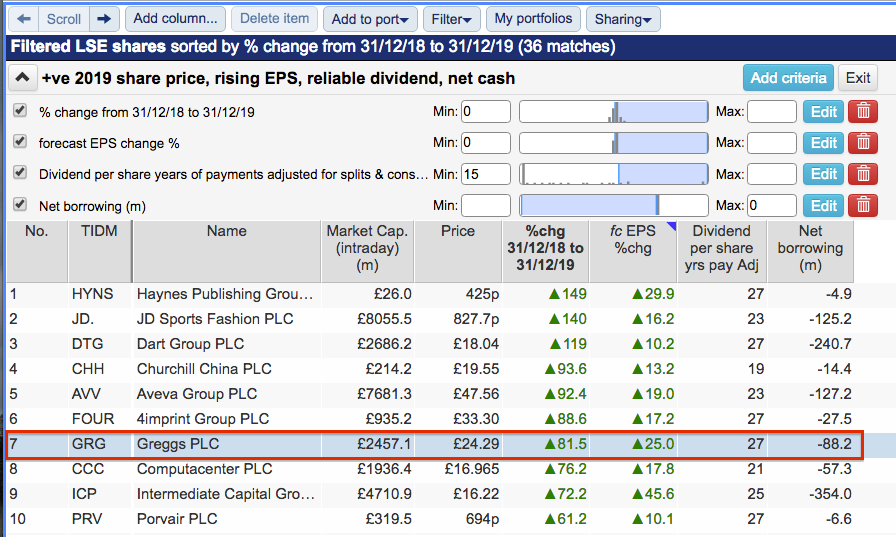Sort by Dividend per share yrs pay header

722,251
